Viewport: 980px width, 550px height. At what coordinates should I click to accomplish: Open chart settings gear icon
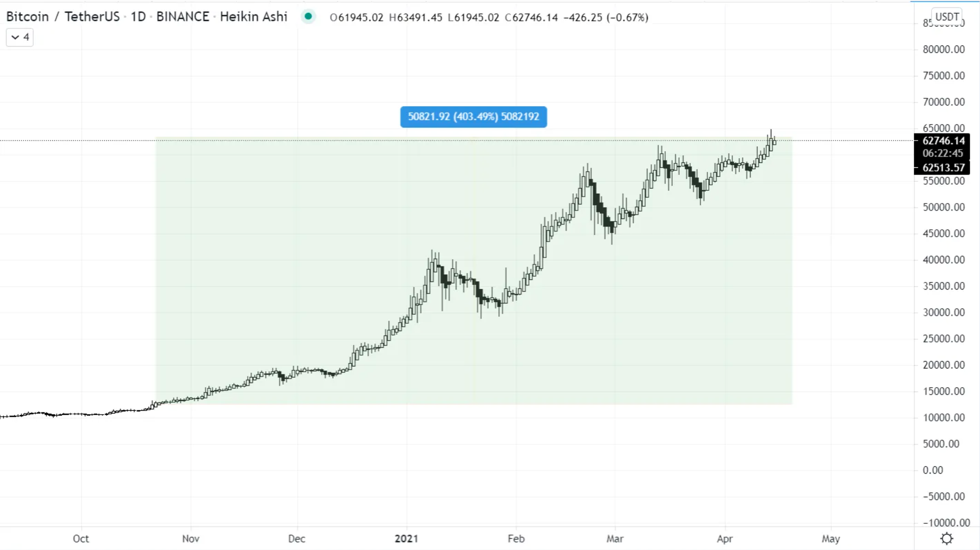coord(946,539)
